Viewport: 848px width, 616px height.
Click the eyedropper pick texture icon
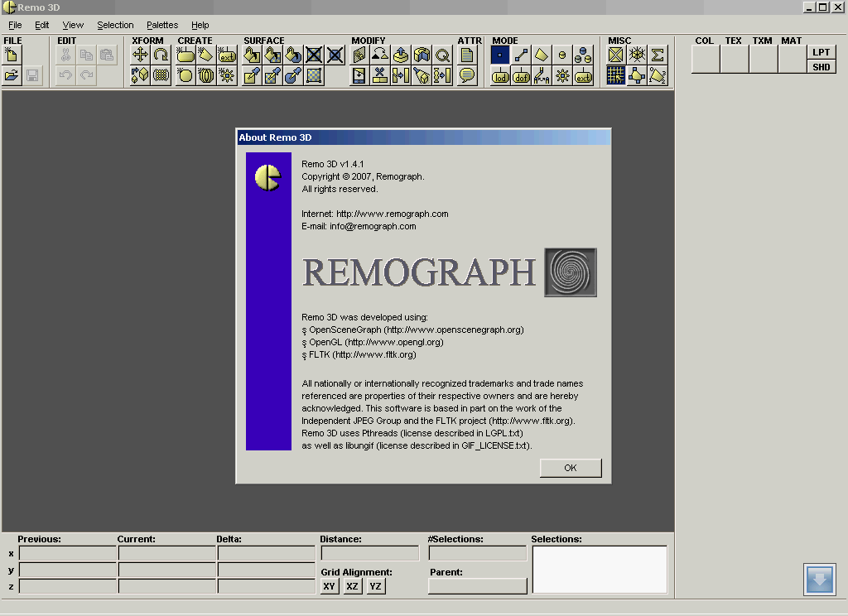(x=272, y=75)
